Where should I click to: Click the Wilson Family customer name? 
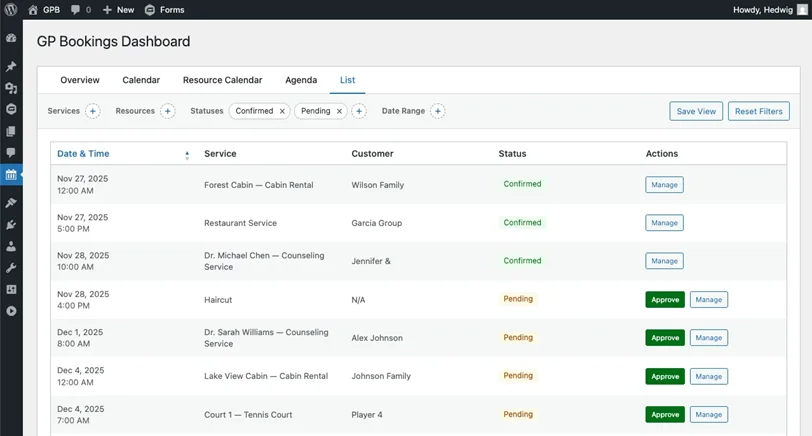(378, 185)
